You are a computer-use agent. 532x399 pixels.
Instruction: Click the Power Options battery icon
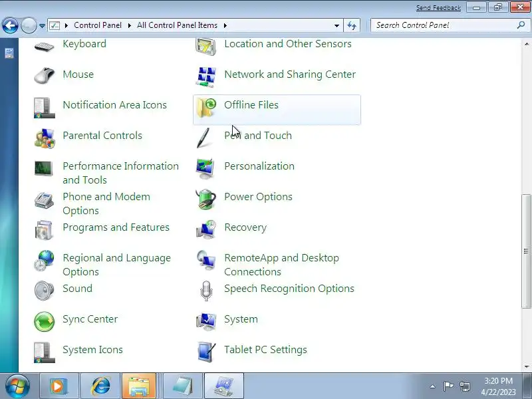tap(205, 199)
